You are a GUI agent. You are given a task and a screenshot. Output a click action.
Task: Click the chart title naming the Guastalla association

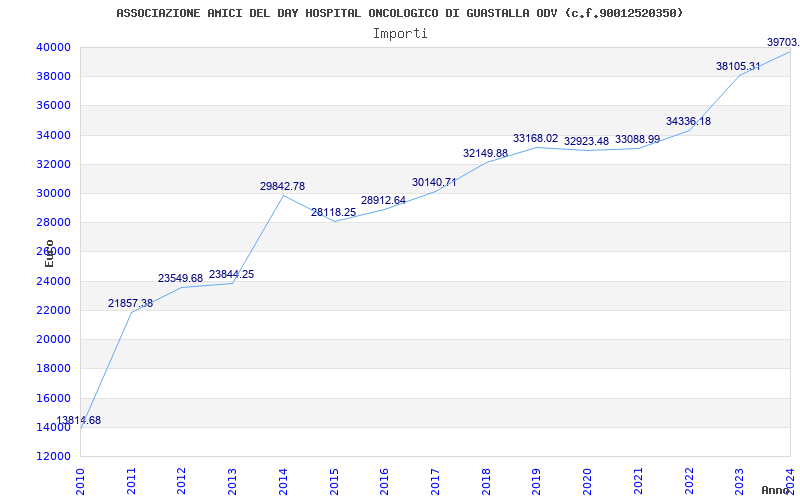click(399, 13)
